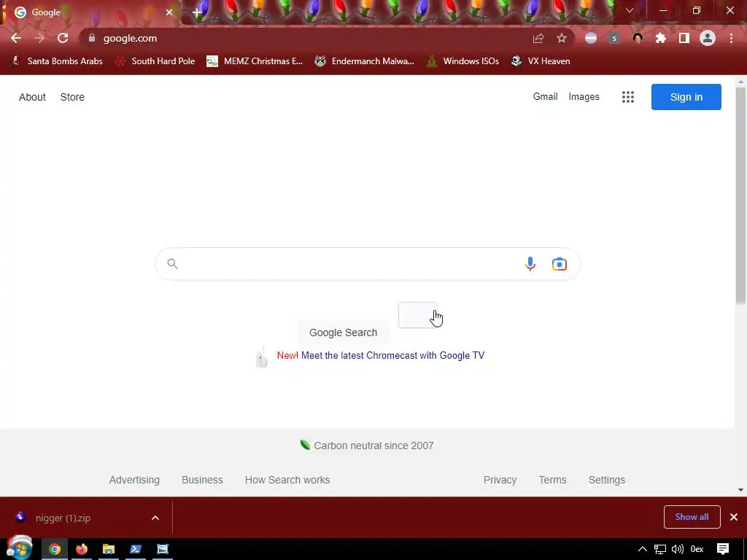
Task: Open the Windows ISOs bookmark
Action: (x=463, y=61)
